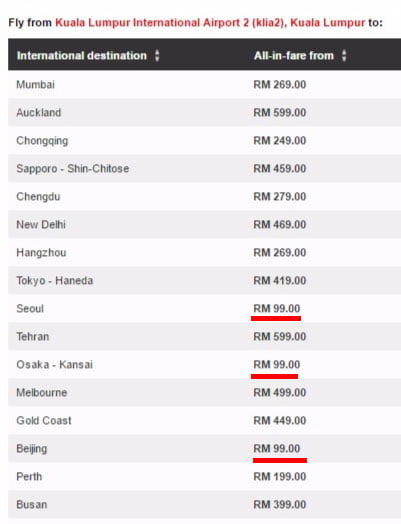Sort by International destination arrows icon

point(157,55)
